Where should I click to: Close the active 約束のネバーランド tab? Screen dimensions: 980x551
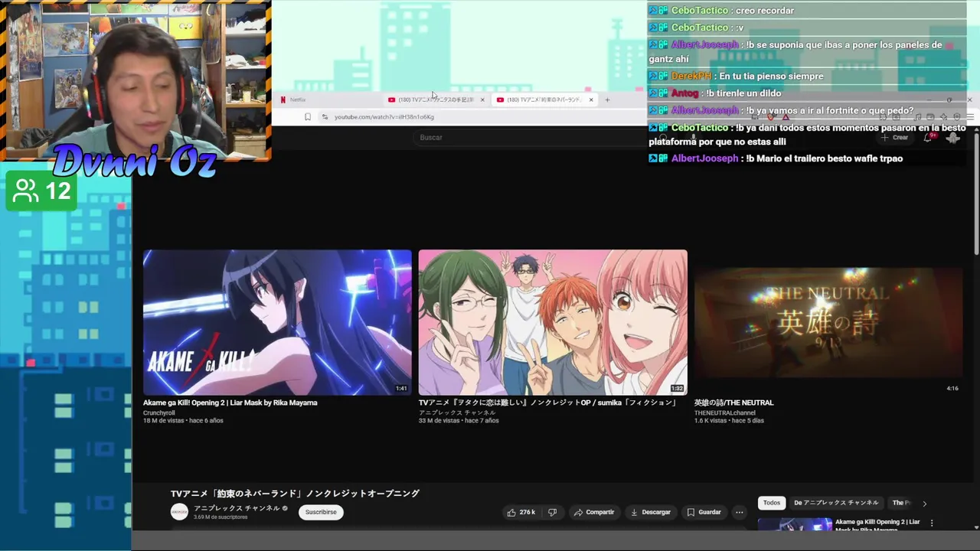click(591, 99)
